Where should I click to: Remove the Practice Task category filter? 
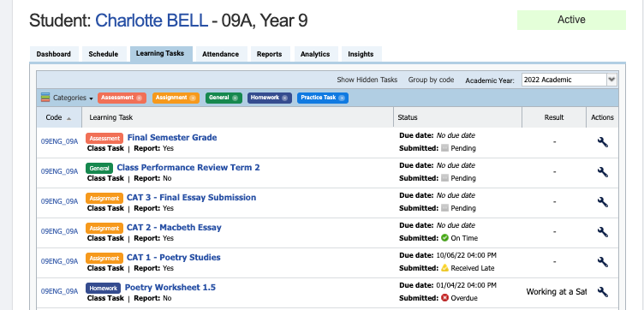coord(342,98)
